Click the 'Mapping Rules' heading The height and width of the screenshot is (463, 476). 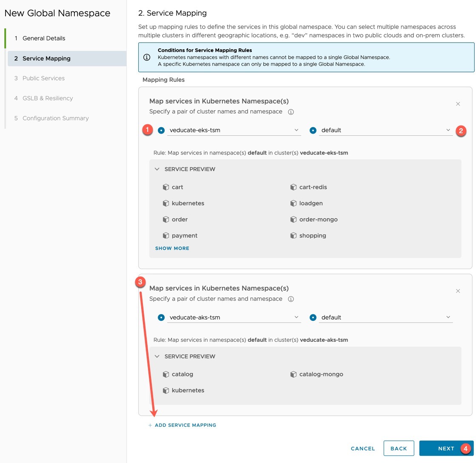[x=164, y=80]
